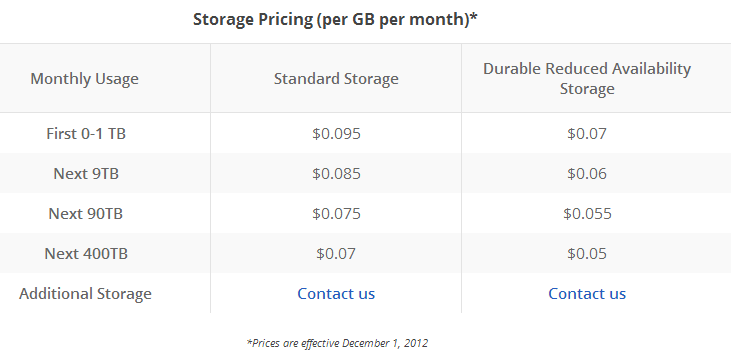Open Contact us link under Standard Storage
Viewport: 731px width, 360px height.
[x=336, y=293]
